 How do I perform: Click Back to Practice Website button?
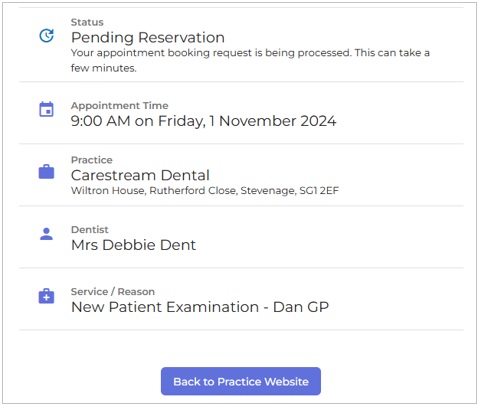pyautogui.click(x=241, y=381)
